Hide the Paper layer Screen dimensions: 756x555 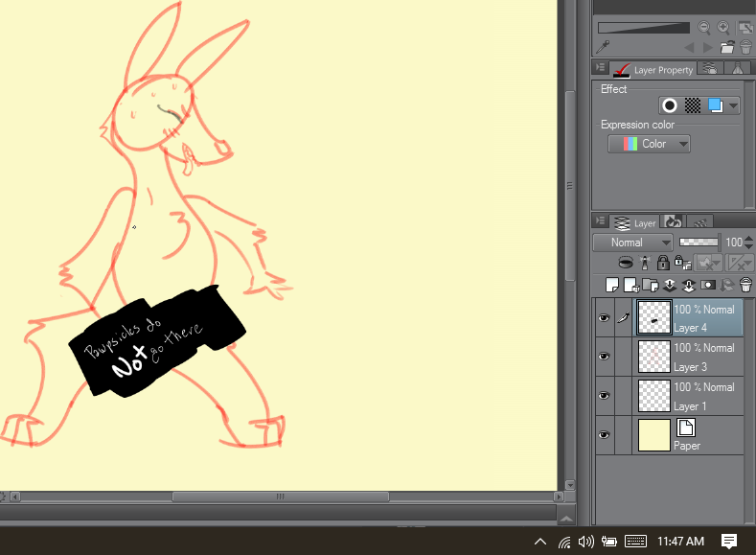click(x=604, y=435)
